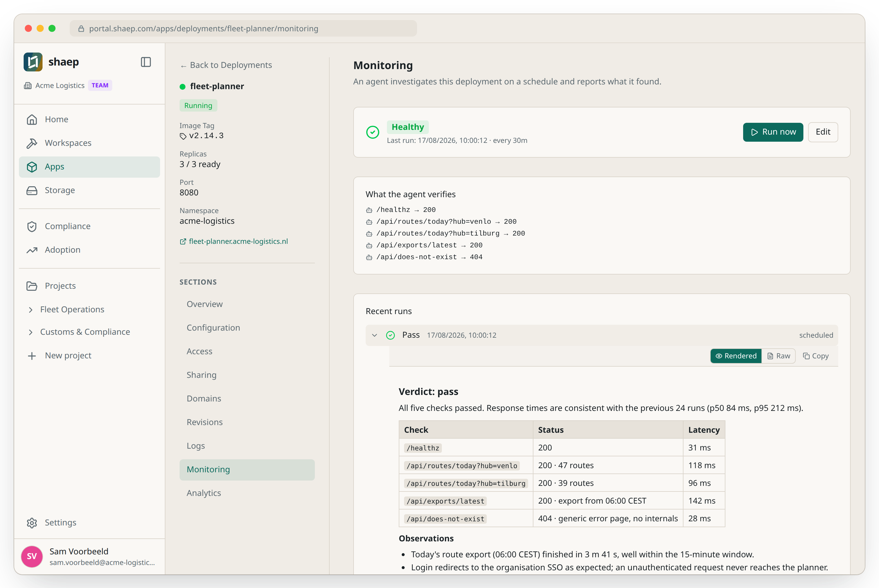Viewport: 879px width, 588px height.
Task: Open Workspaces via hammer icon
Action: (32, 143)
